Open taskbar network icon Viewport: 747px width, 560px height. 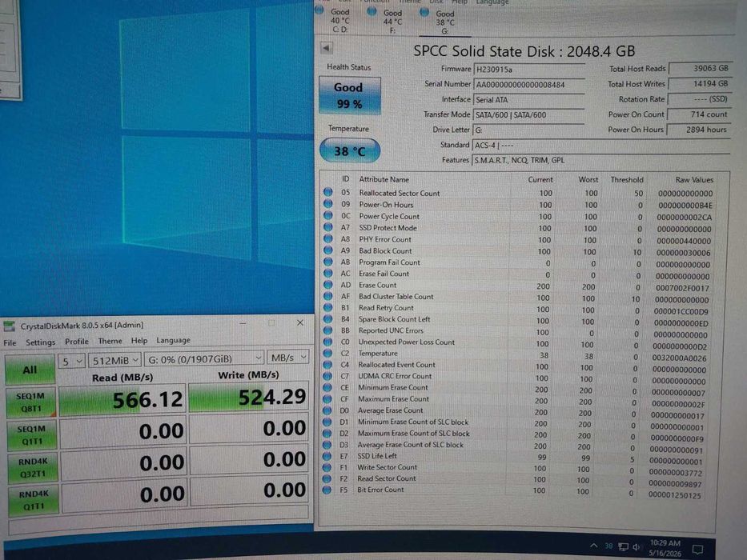[x=623, y=546]
